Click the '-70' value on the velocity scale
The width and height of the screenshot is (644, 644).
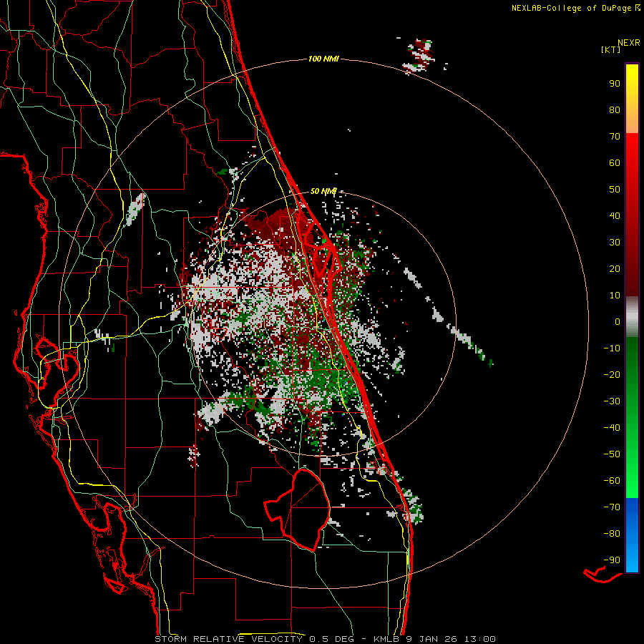click(x=612, y=507)
